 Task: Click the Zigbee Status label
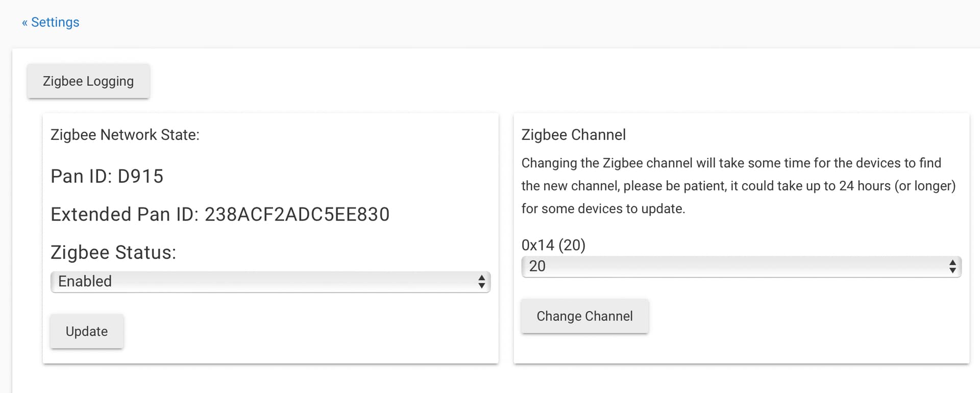coord(113,253)
